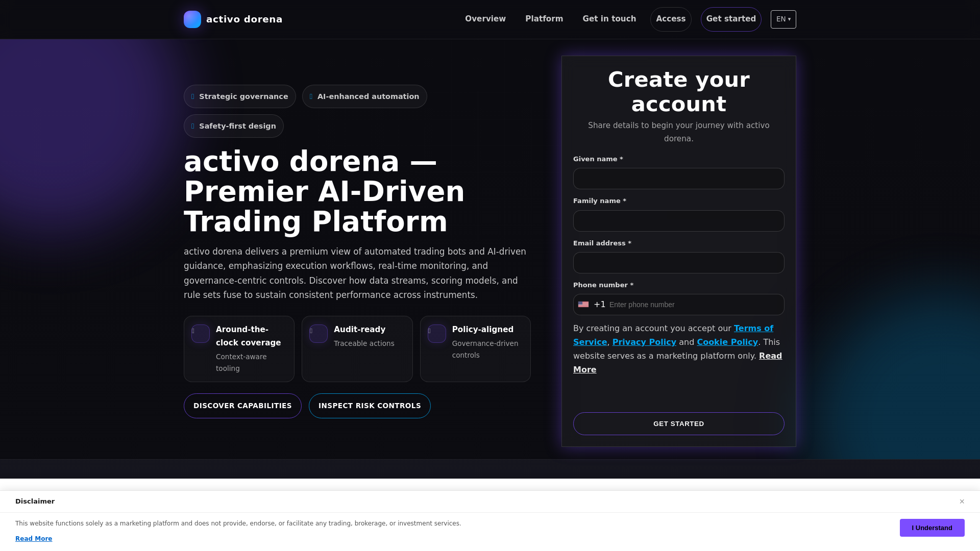Click the Disclaimer title text
This screenshot has width=980, height=551.
35,502
